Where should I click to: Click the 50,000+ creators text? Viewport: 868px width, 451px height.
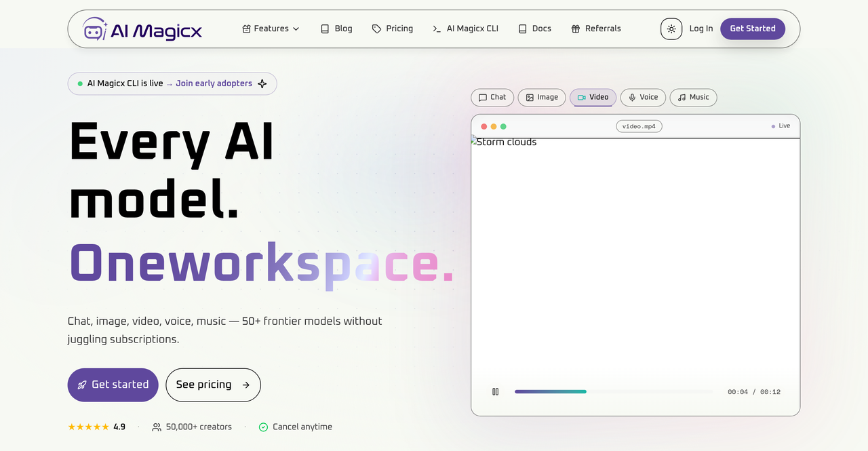(x=199, y=427)
